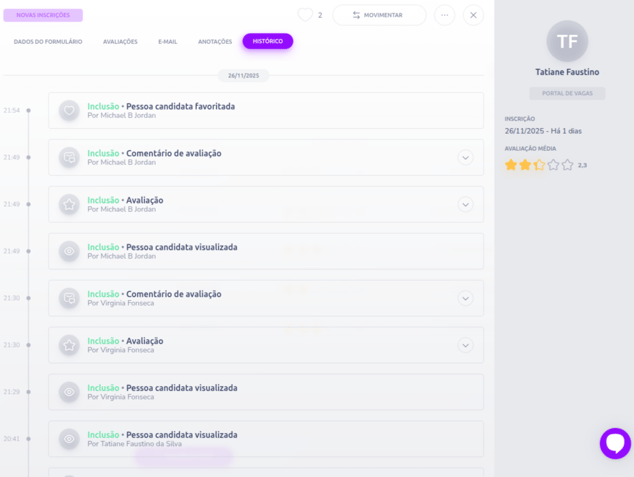Click star icon on Virginia Fonseca's Avaliação
Viewport: 634px width, 477px height.
click(x=69, y=345)
